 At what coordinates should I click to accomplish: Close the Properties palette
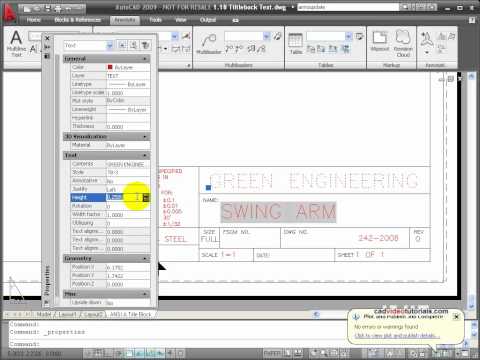coord(47,38)
